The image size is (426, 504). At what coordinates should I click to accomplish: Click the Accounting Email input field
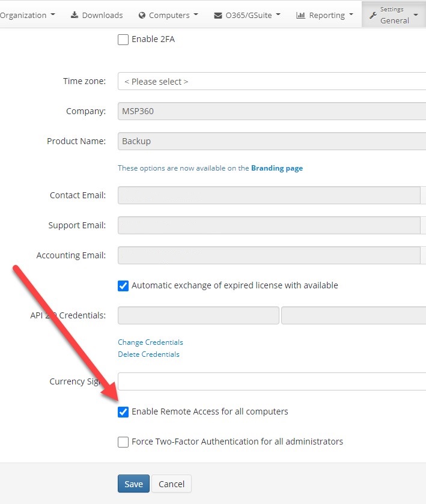tap(269, 255)
